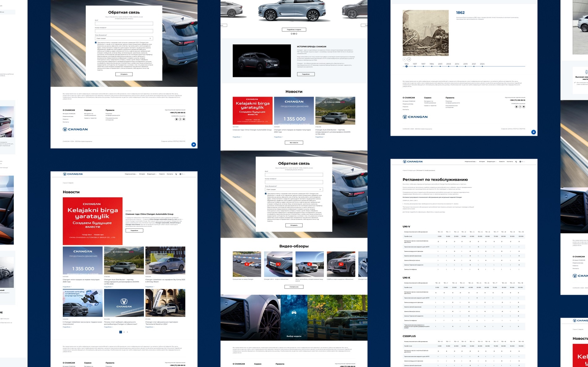Open Контакты in the news page header
Image resolution: width=588 pixels, height=367 pixels.
coord(170,174)
